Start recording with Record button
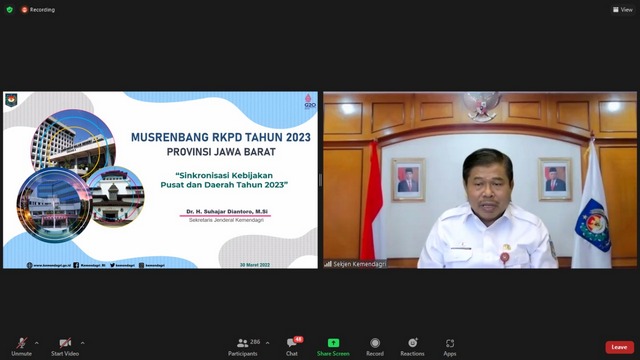 tap(375, 347)
